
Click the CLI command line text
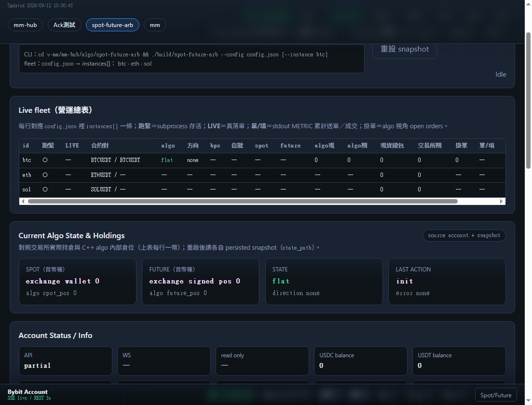point(176,54)
